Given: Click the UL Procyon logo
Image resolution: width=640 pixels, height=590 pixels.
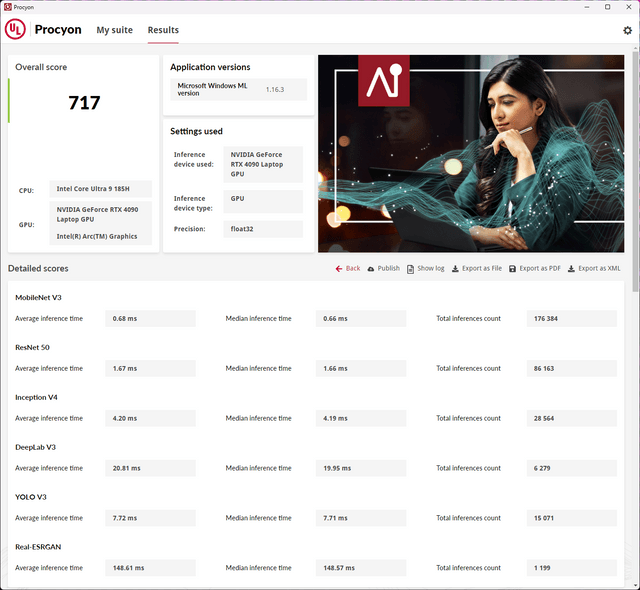Looking at the screenshot, I should [15, 29].
